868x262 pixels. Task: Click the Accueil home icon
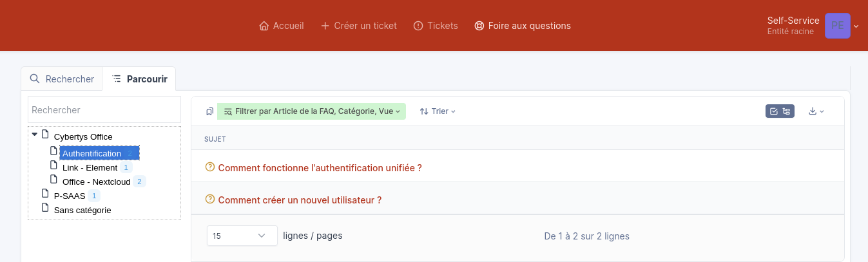264,26
